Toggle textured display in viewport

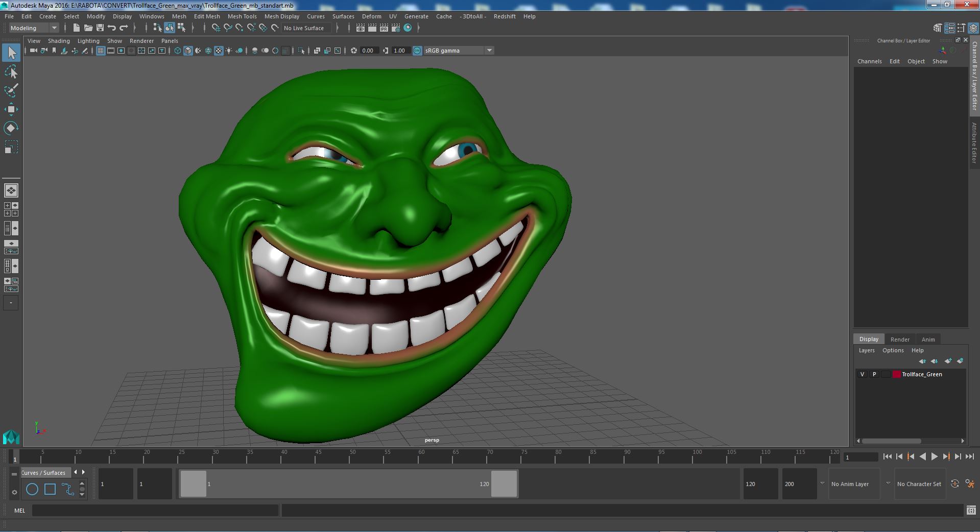point(219,51)
